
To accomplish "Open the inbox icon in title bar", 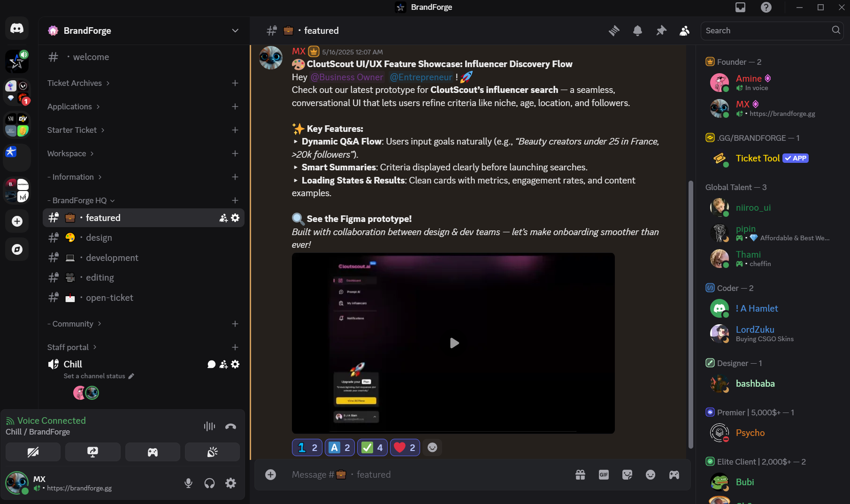I will pos(740,7).
